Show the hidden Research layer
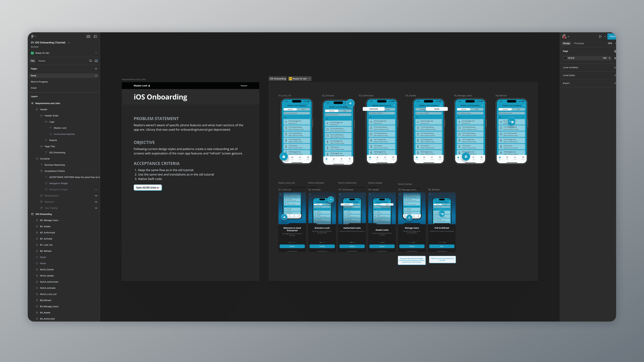The height and width of the screenshot is (362, 644). 96,202
